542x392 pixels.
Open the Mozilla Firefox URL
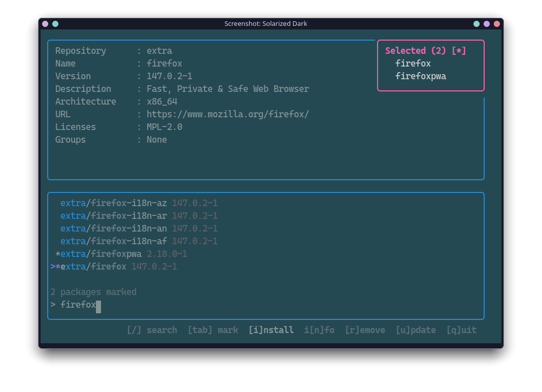(x=227, y=114)
